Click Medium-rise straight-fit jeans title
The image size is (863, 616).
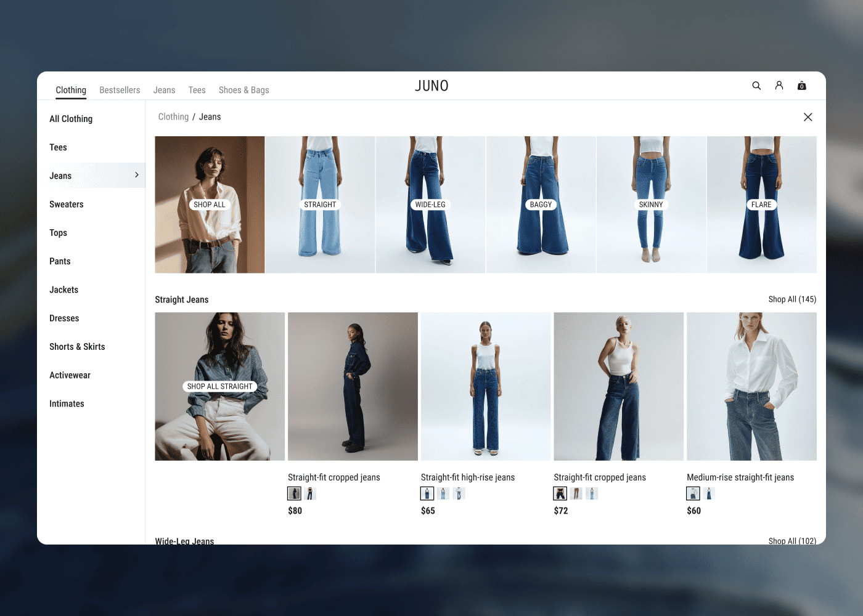click(x=740, y=477)
